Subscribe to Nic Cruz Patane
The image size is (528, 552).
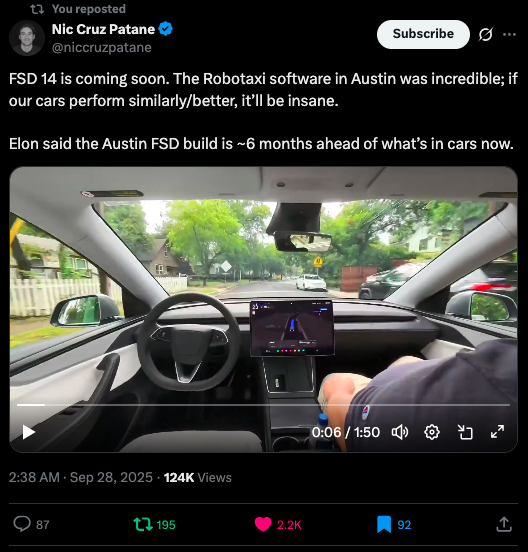423,34
